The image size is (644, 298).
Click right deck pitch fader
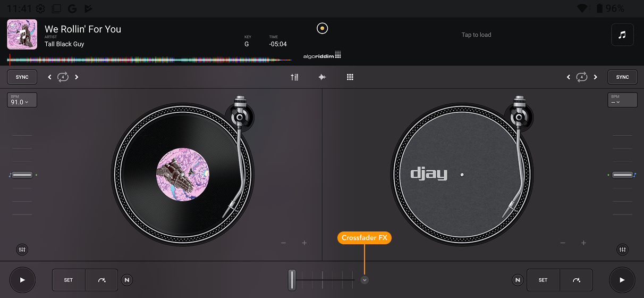(x=622, y=175)
